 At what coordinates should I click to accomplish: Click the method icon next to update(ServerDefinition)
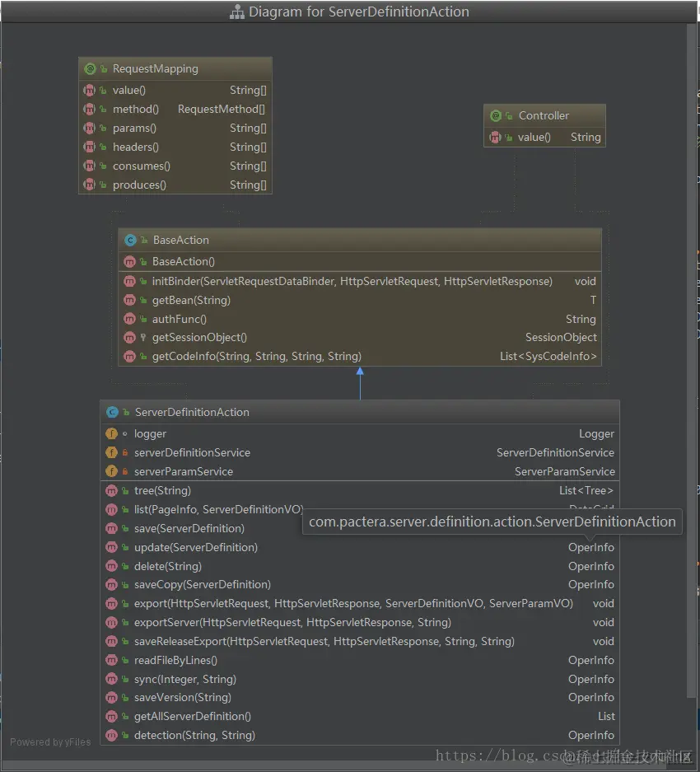point(112,548)
